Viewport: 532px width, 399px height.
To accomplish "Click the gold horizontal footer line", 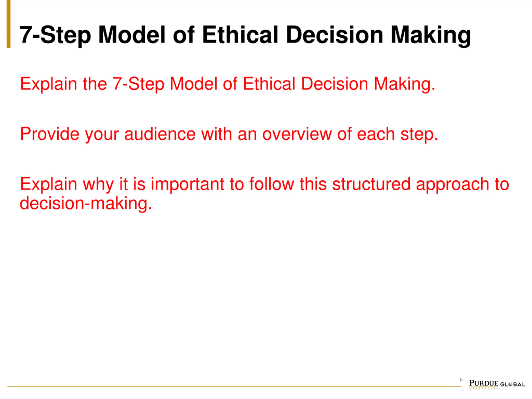I will pos(234,387).
